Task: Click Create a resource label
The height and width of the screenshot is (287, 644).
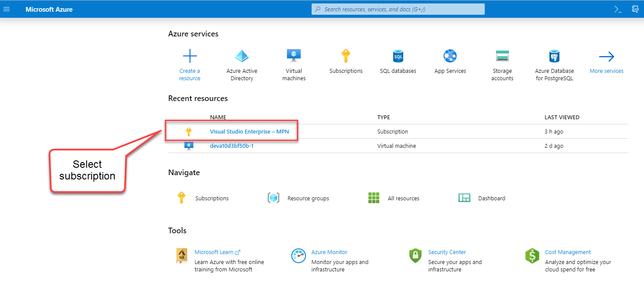Action: click(190, 75)
